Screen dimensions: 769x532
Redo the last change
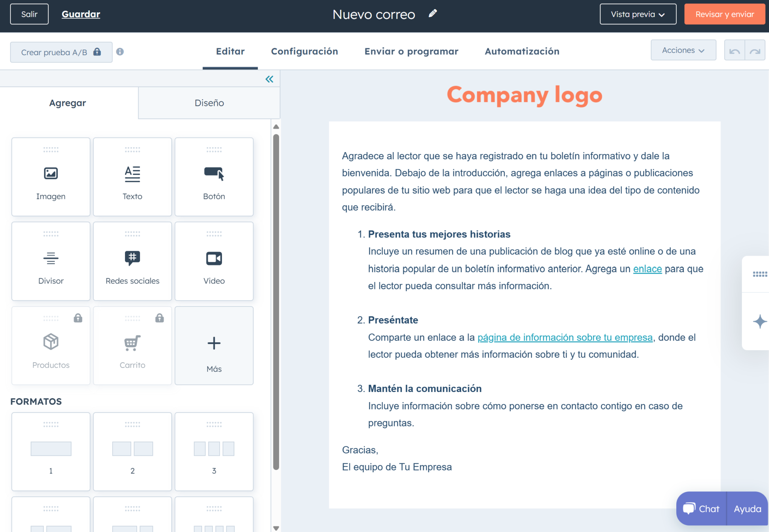pos(755,50)
